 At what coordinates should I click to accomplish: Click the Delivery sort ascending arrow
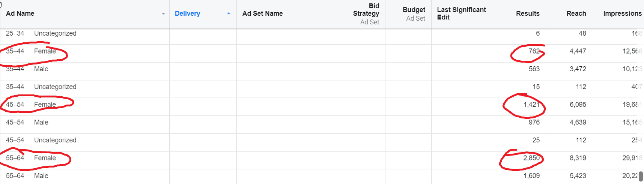(229, 13)
